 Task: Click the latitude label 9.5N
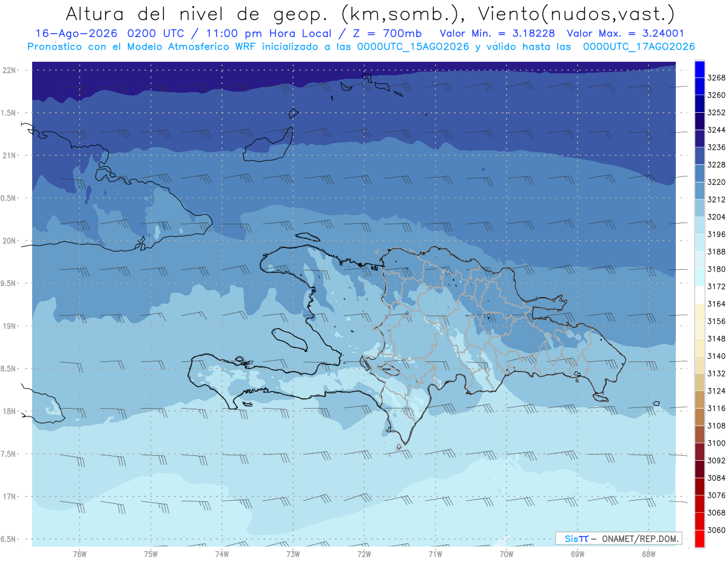(9, 284)
